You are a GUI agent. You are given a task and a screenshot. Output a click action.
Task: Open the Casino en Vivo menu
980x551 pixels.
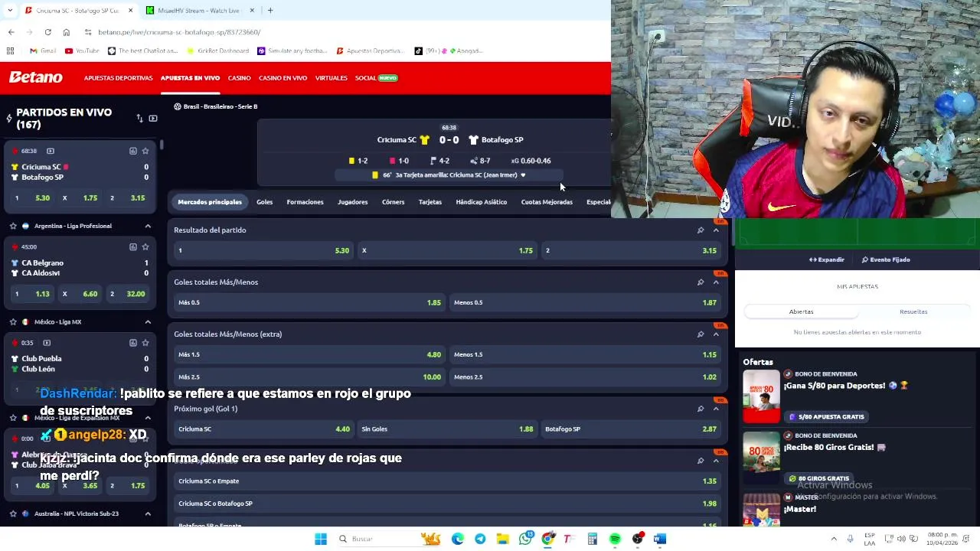(x=283, y=78)
